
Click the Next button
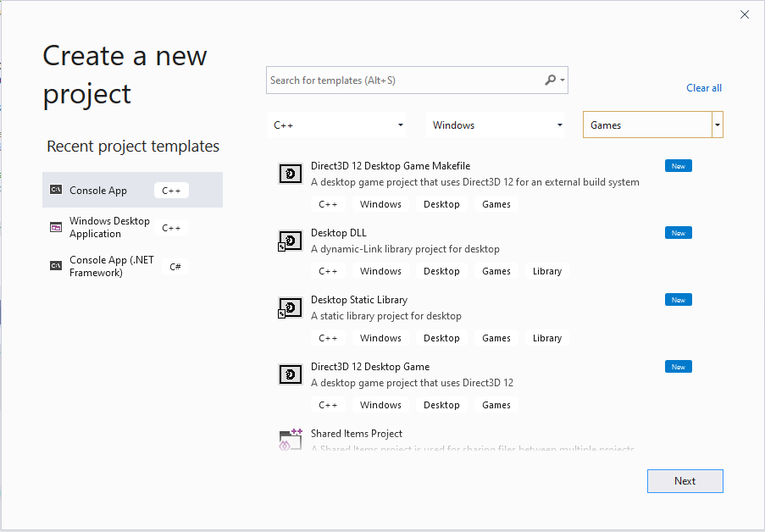pyautogui.click(x=685, y=481)
